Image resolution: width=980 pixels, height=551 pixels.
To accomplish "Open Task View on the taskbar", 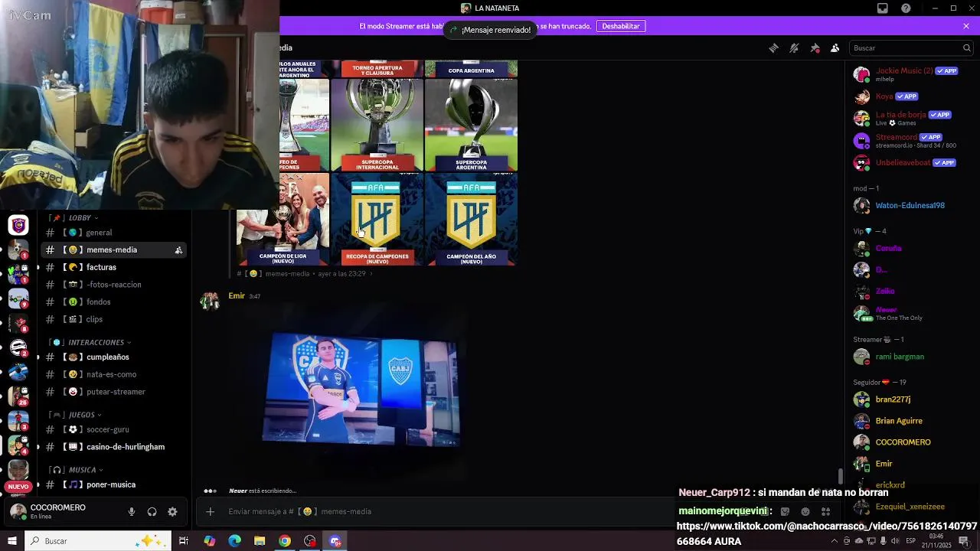I will (x=184, y=541).
